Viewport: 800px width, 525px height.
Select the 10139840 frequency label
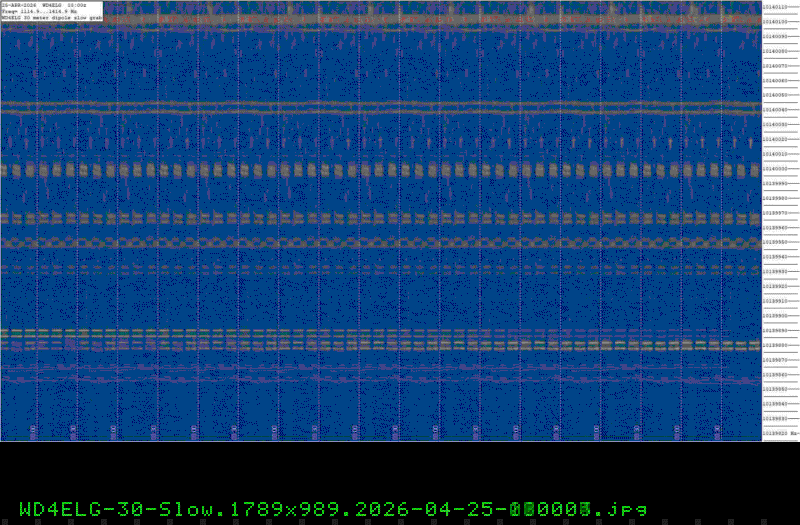coord(774,404)
